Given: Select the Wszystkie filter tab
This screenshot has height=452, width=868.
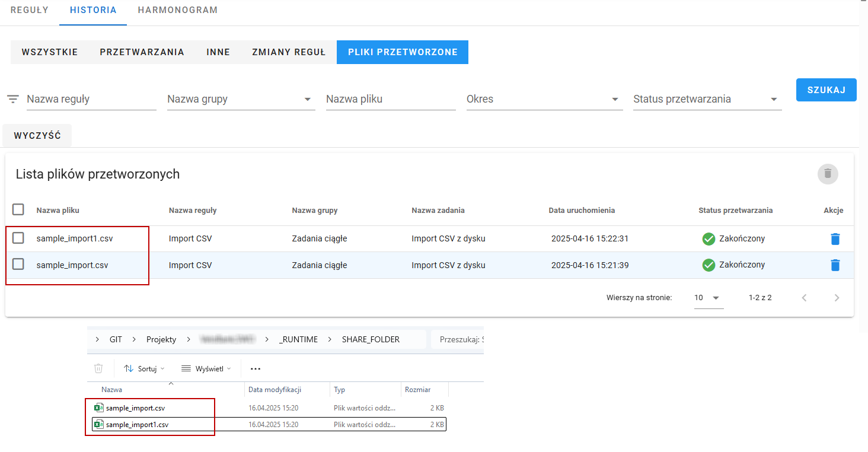Looking at the screenshot, I should point(50,52).
